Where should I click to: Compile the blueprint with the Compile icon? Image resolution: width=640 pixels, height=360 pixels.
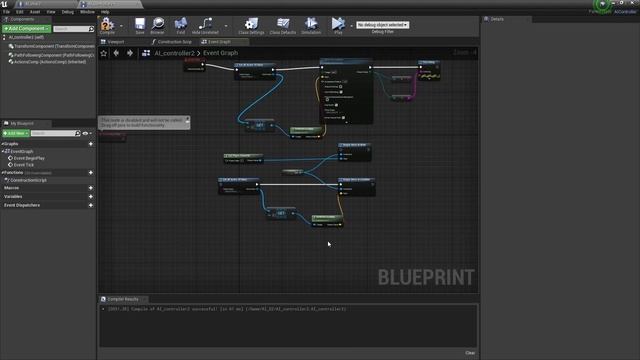[107, 25]
